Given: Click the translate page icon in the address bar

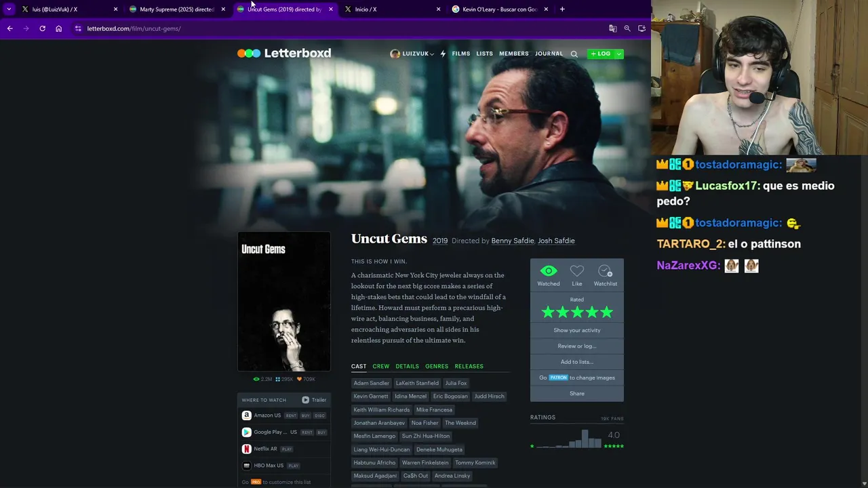Looking at the screenshot, I should coord(613,28).
